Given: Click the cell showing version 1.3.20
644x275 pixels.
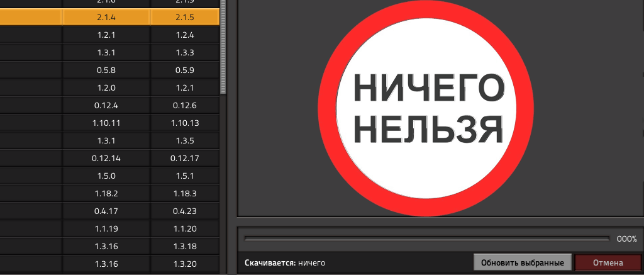Looking at the screenshot, I should pos(184,264).
